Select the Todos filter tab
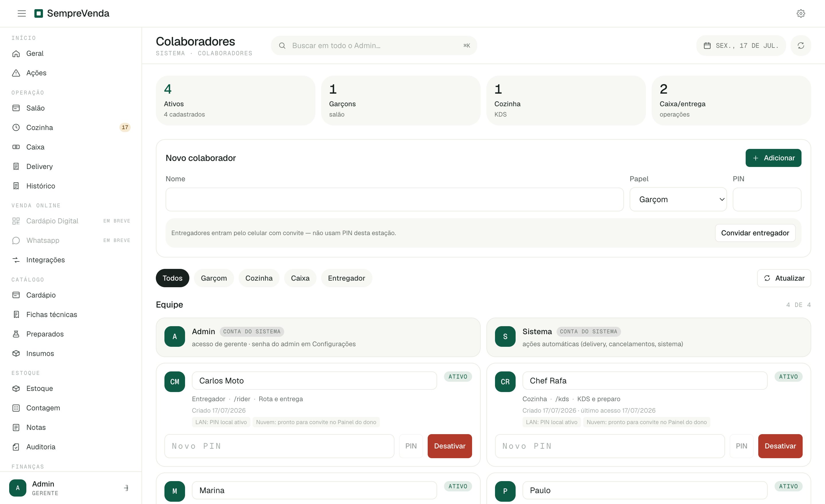 172,278
